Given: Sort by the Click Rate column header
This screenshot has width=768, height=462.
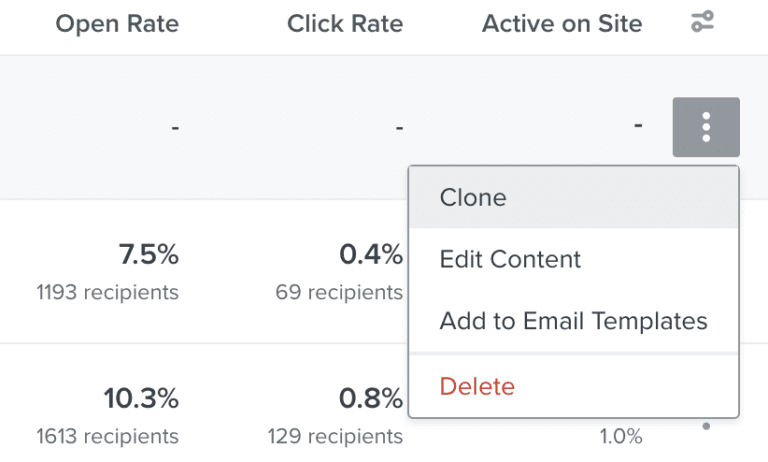Looking at the screenshot, I should 345,24.
